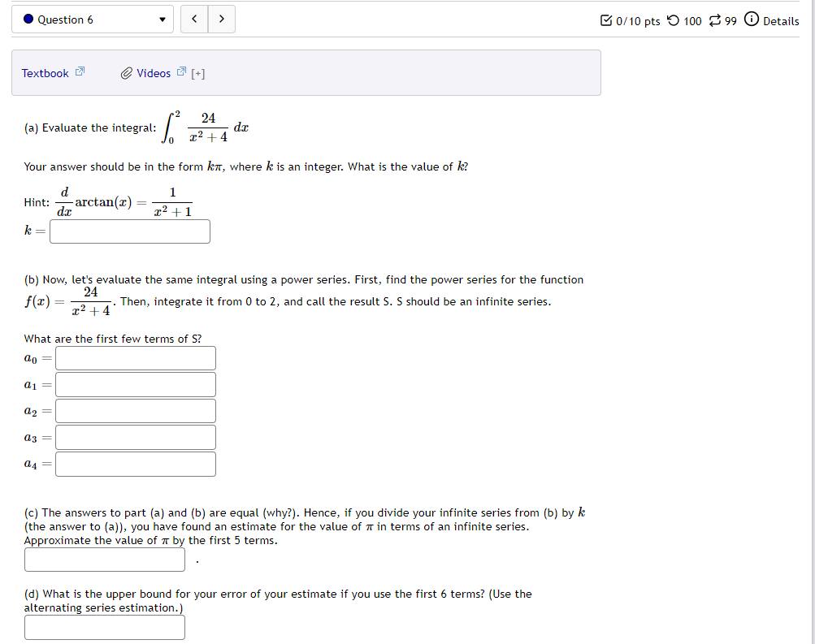
Task: Open the Textbook link
Action: click(45, 72)
